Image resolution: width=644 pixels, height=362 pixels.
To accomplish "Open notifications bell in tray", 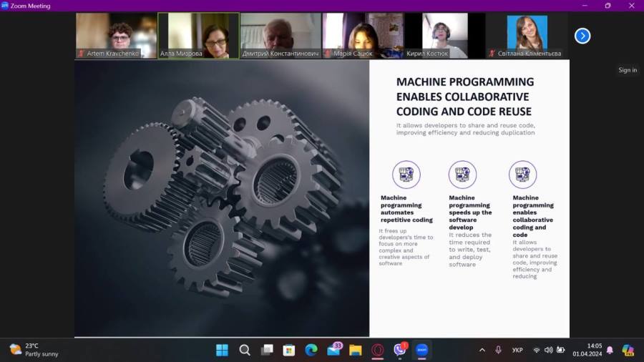I will coord(610,350).
